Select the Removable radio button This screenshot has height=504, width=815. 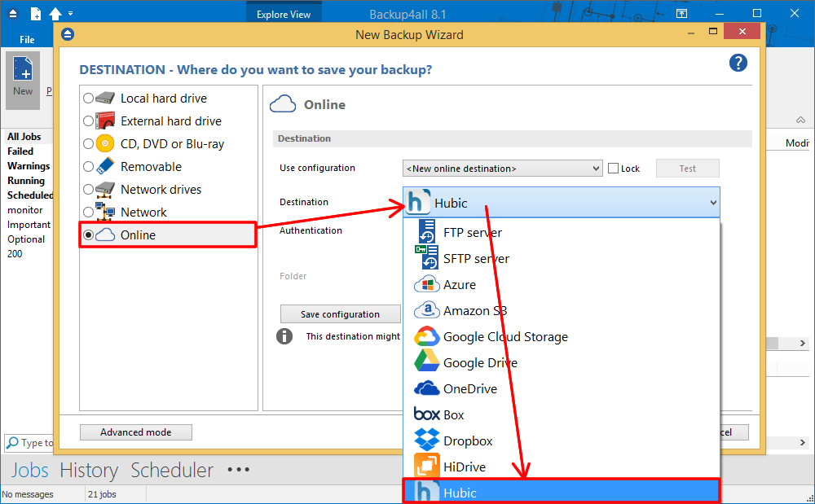88,167
